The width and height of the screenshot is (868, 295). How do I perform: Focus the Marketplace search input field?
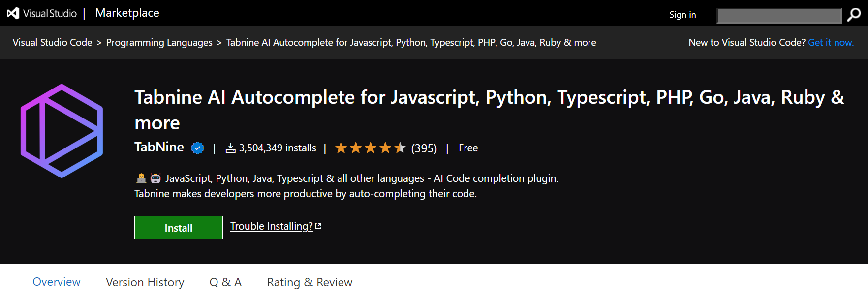[779, 16]
